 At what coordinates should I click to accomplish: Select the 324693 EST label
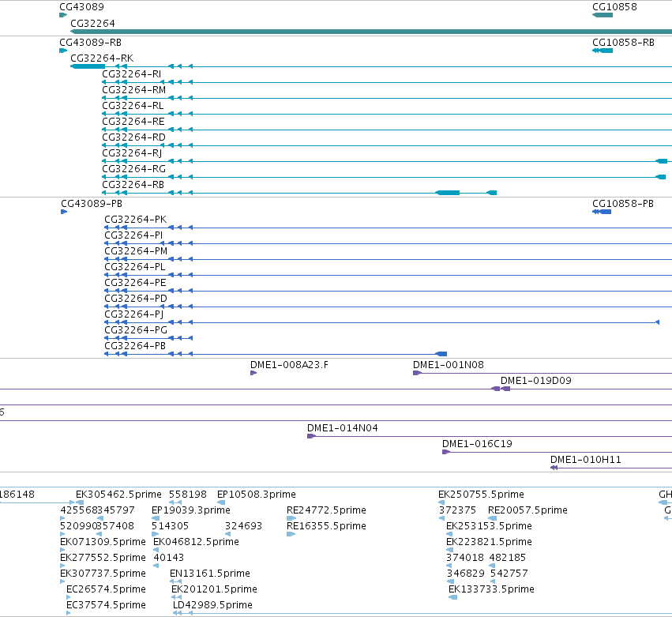pos(243,526)
